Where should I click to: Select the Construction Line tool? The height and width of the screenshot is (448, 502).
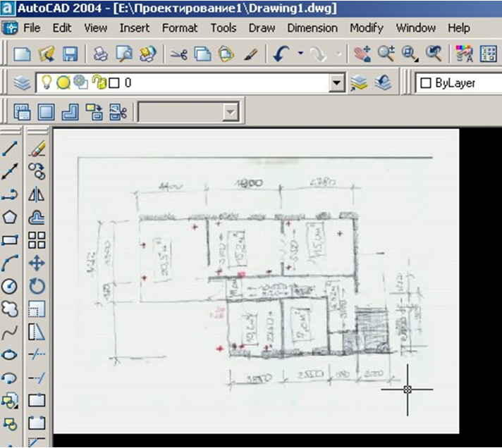coord(10,171)
